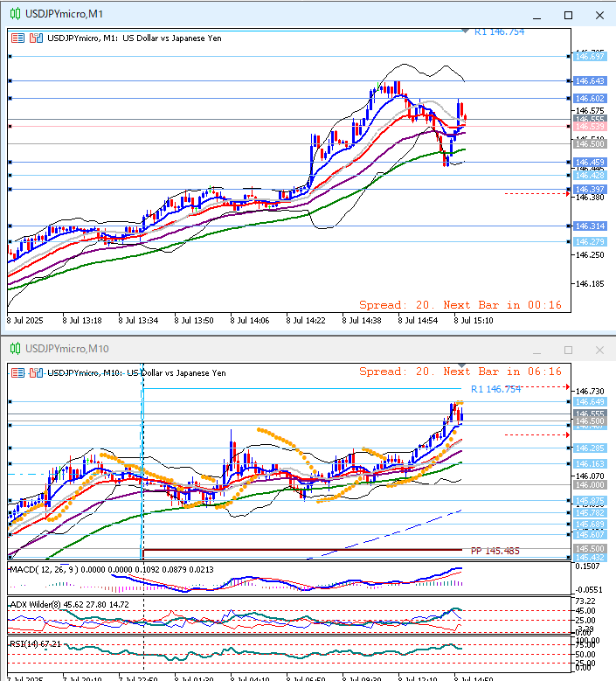The width and height of the screenshot is (616, 681).
Task: Maximize the USDJPYmicro,M1 window
Action: [568, 15]
